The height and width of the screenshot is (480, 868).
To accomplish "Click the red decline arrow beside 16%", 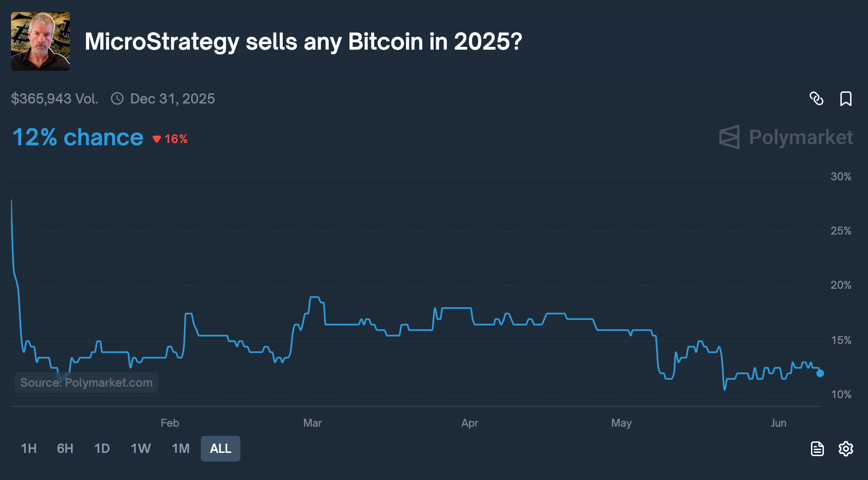I will pos(157,137).
